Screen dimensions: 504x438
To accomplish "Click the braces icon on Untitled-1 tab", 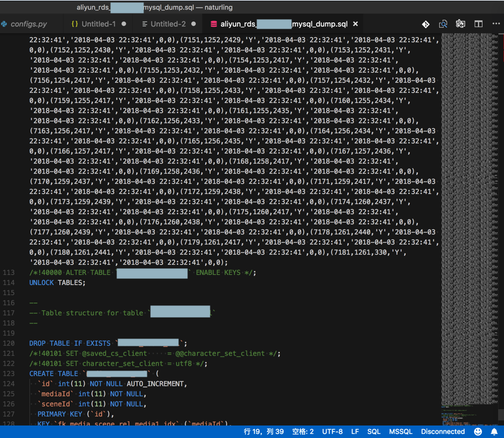I will 75,24.
